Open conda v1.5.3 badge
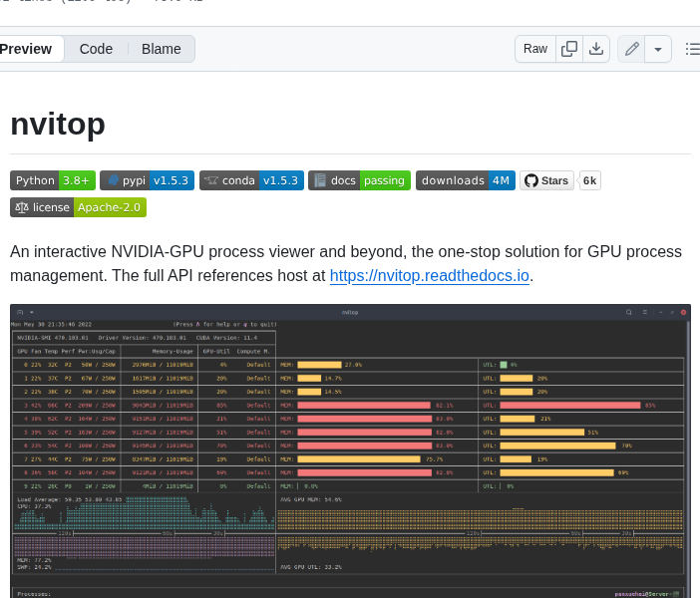This screenshot has width=700, height=598. (x=251, y=180)
